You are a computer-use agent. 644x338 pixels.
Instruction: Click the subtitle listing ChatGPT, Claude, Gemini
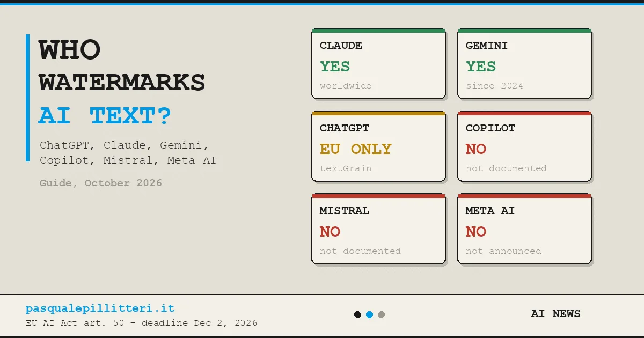[128, 153]
